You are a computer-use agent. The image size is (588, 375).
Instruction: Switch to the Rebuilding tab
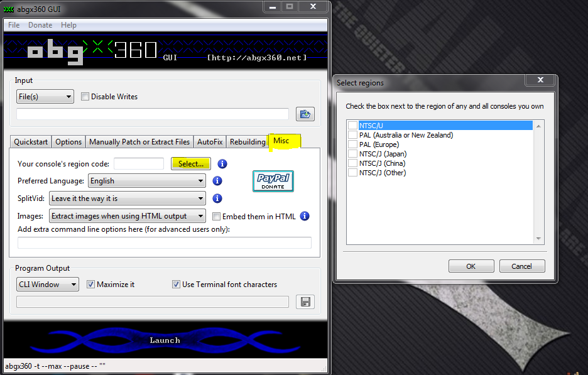[x=248, y=141]
